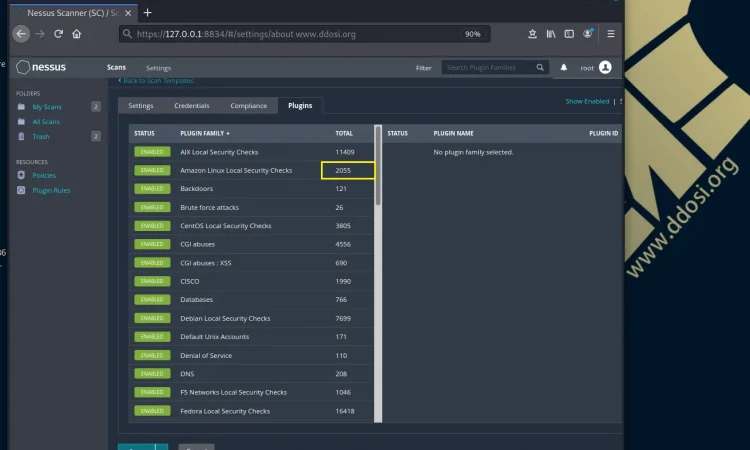Select the CGI abuses plugin family
The image size is (750, 450).
[x=251, y=244]
